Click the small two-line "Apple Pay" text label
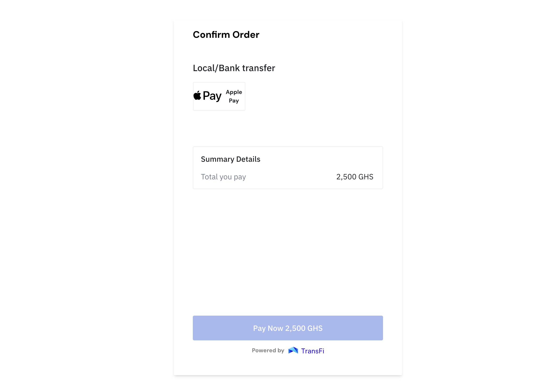Screen dimensions: 553x392 pyautogui.click(x=234, y=96)
